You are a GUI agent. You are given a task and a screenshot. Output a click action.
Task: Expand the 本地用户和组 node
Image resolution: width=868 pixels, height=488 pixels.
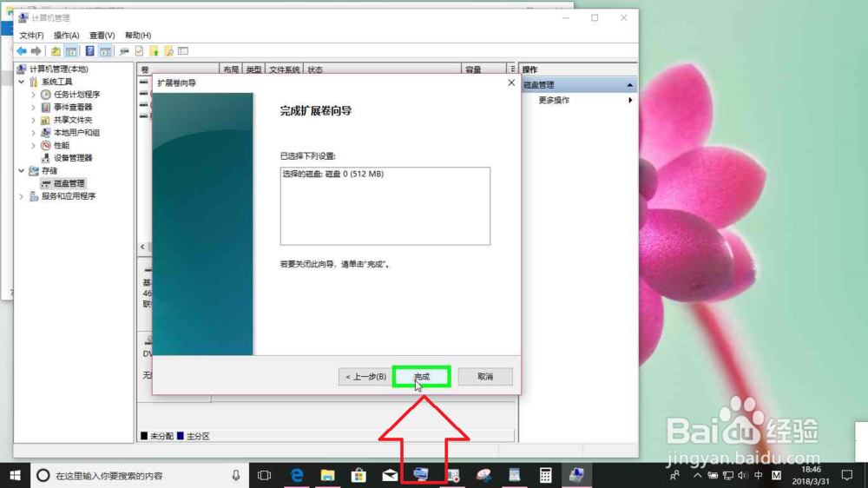coord(33,133)
